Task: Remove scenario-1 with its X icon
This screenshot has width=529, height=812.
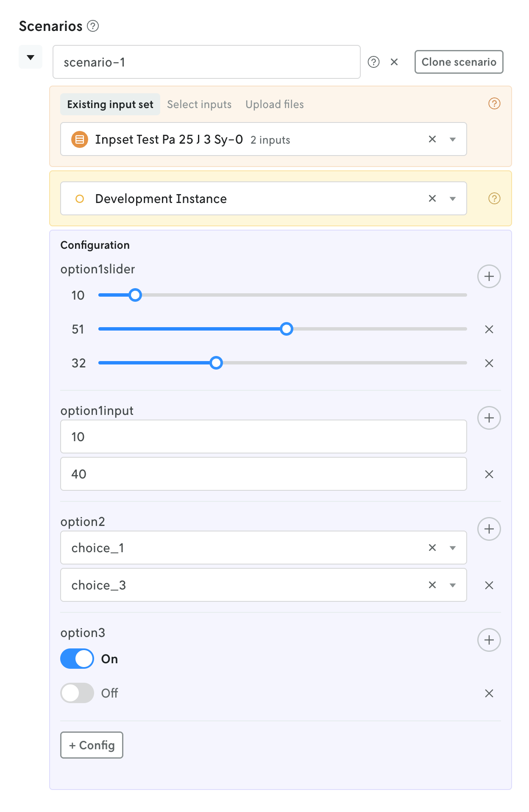Action: click(x=394, y=62)
